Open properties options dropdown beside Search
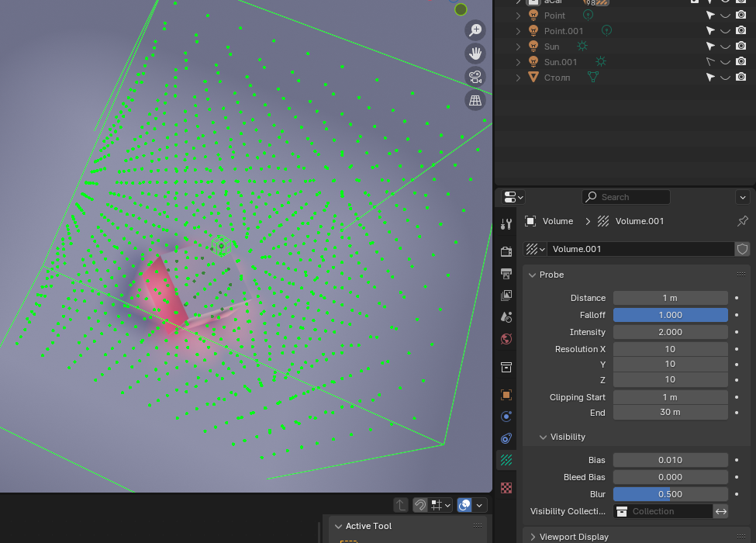The width and height of the screenshot is (756, 543). coord(743,197)
